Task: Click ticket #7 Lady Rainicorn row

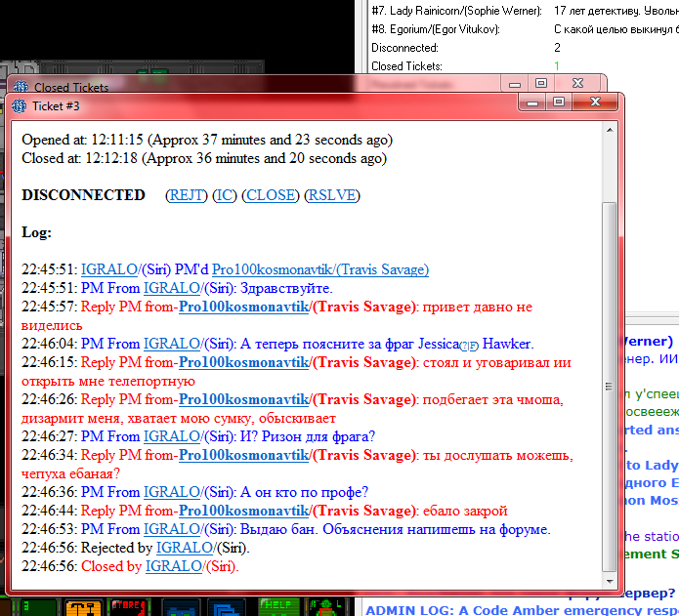Action: (525, 11)
